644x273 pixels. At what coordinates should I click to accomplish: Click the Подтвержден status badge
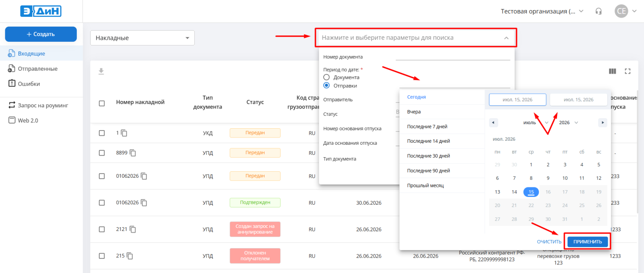pyautogui.click(x=255, y=203)
